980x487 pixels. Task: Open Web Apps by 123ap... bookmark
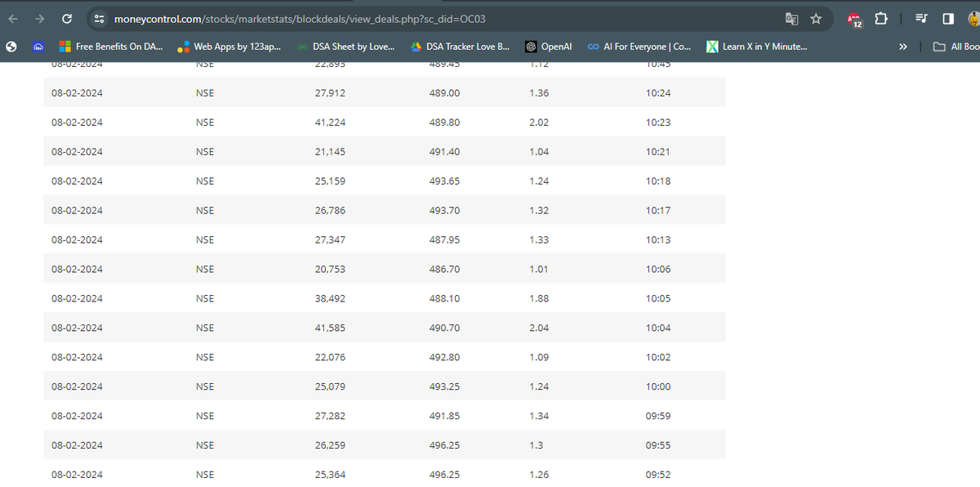point(230,47)
